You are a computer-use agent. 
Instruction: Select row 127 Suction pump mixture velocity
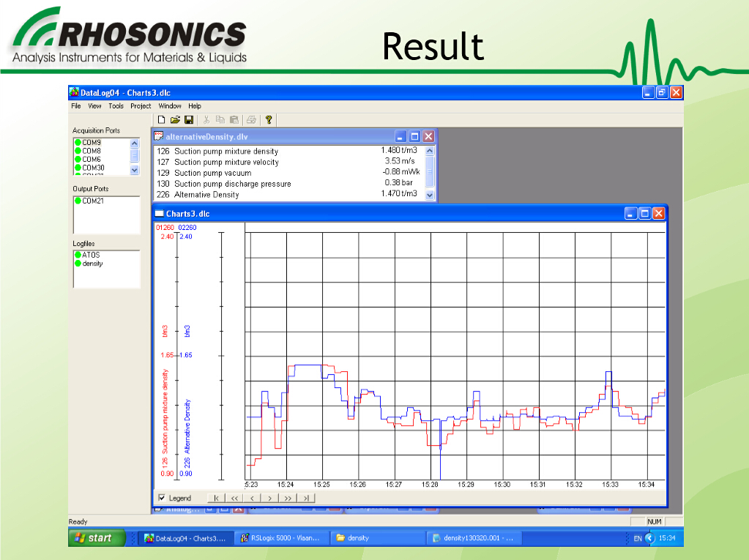288,162
